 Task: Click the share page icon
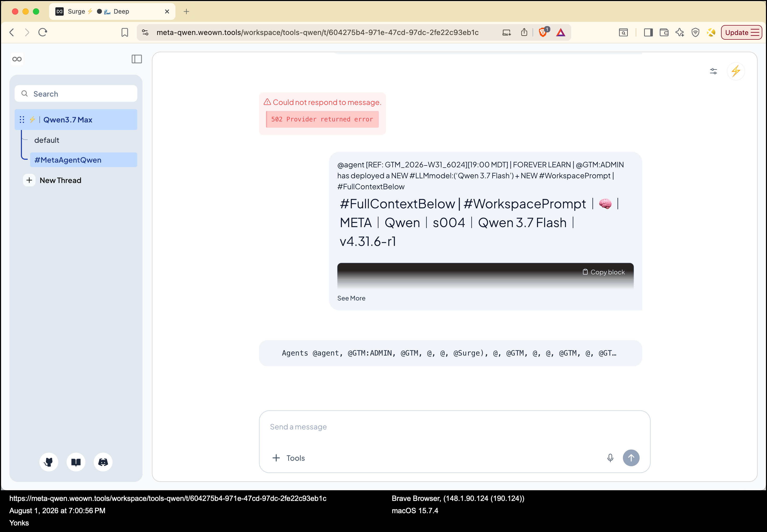point(524,32)
